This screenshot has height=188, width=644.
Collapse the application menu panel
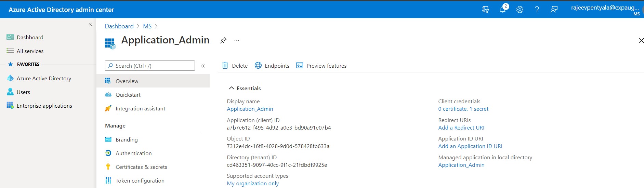203,66
